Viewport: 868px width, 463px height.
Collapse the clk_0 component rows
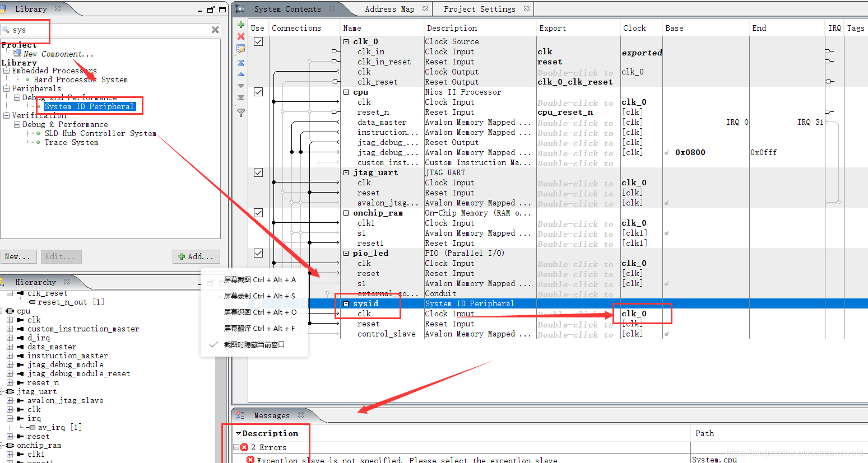346,41
